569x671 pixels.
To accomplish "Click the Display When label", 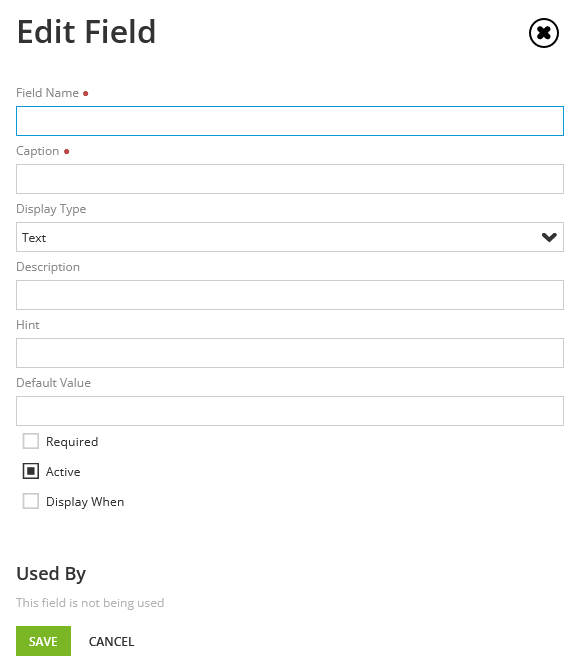I will (x=85, y=502).
